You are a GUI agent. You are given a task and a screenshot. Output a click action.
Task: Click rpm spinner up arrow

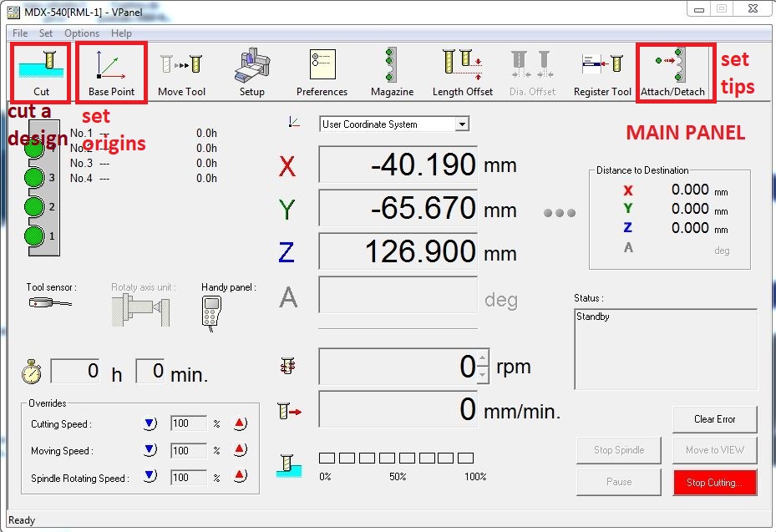484,357
